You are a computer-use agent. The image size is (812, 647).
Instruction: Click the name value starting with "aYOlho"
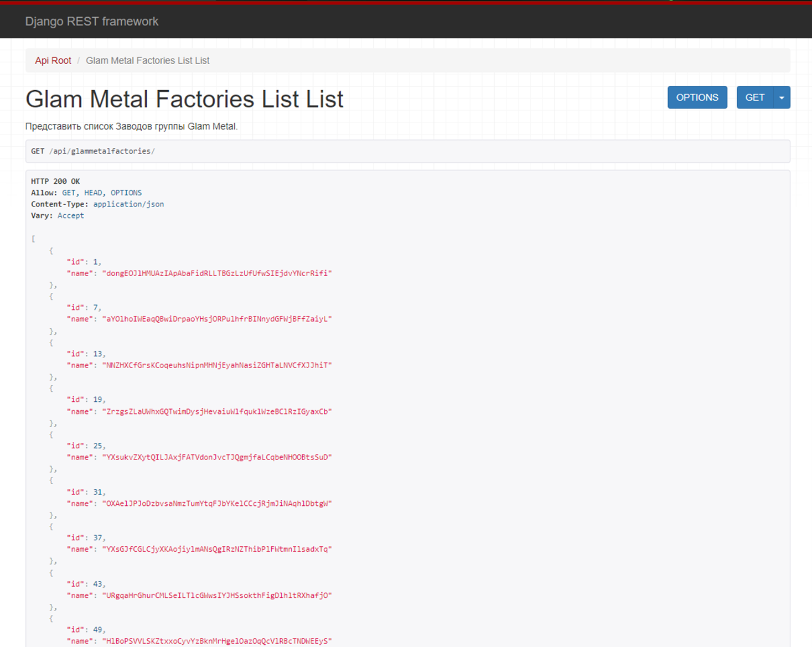click(217, 319)
